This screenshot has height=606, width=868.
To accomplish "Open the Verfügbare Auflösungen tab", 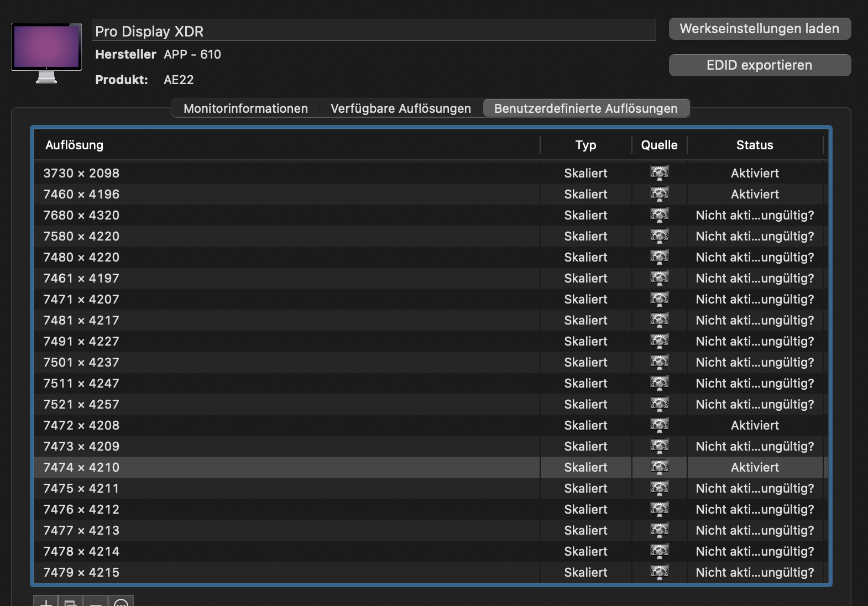I will click(x=401, y=108).
